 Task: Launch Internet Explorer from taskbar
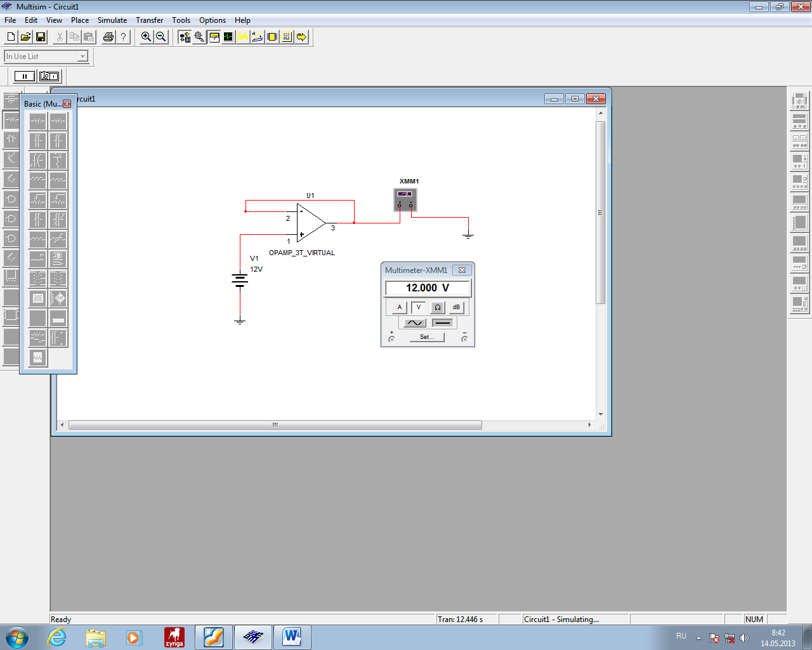(x=57, y=637)
